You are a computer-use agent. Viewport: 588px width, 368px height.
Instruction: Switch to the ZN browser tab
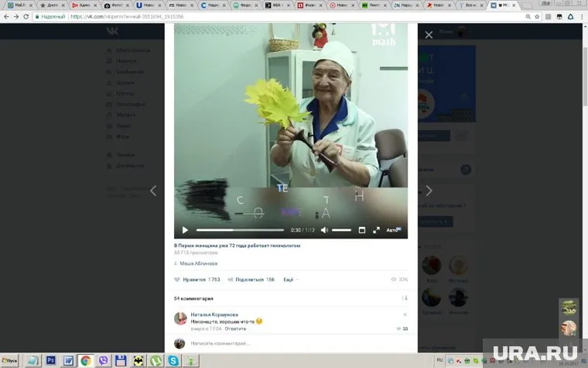(x=407, y=5)
